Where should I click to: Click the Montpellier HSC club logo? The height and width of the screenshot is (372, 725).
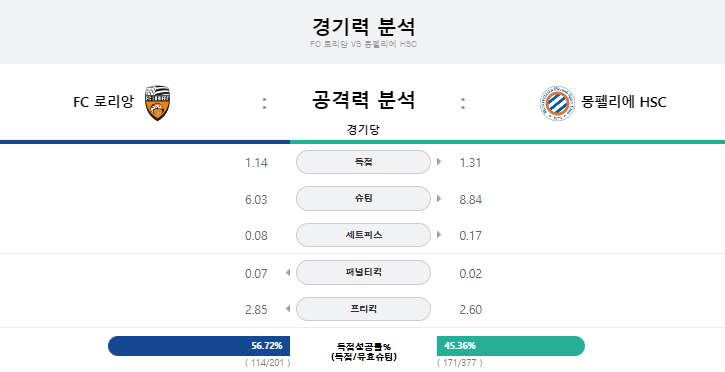[557, 103]
